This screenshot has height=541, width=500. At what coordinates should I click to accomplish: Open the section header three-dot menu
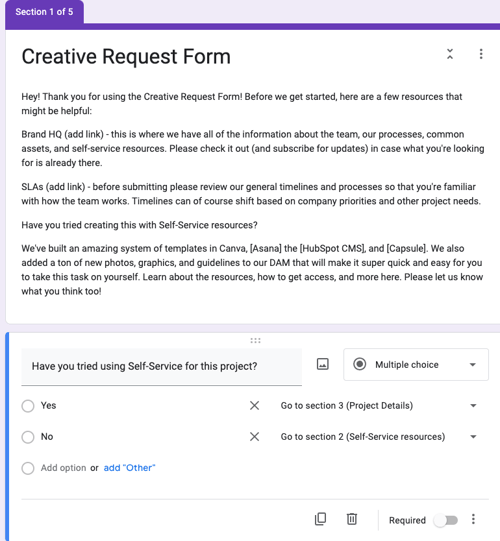point(481,54)
